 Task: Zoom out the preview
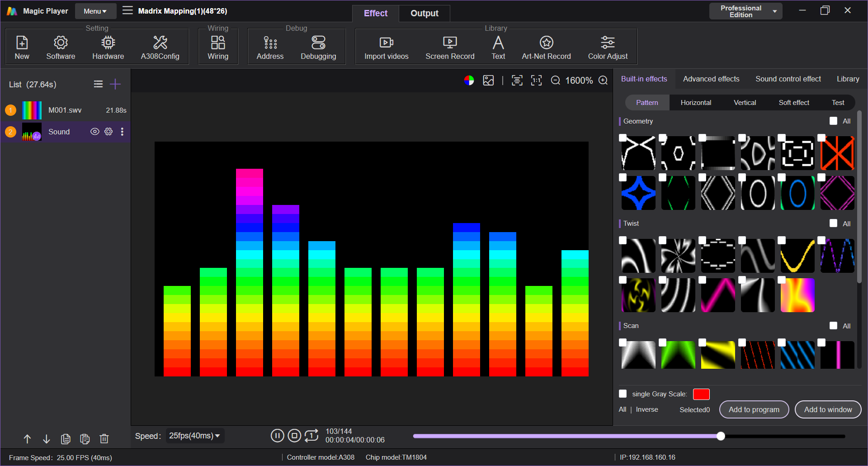(555, 81)
